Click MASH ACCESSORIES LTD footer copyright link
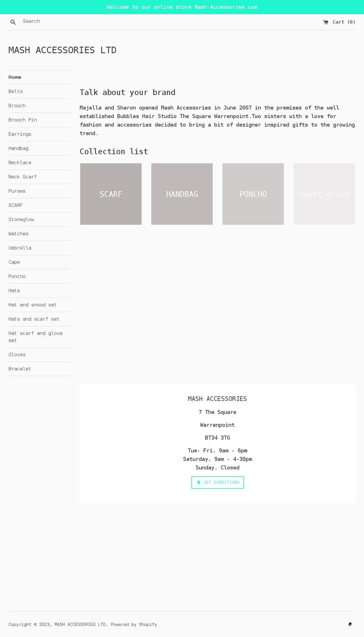This screenshot has width=364, height=637. click(x=80, y=624)
